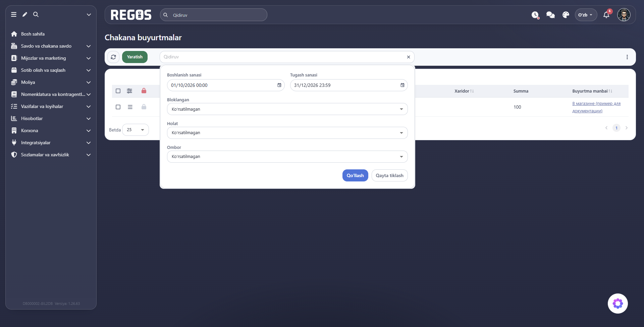This screenshot has height=327, width=644.
Task: Click the red lock icon in the table header
Action: click(x=144, y=91)
